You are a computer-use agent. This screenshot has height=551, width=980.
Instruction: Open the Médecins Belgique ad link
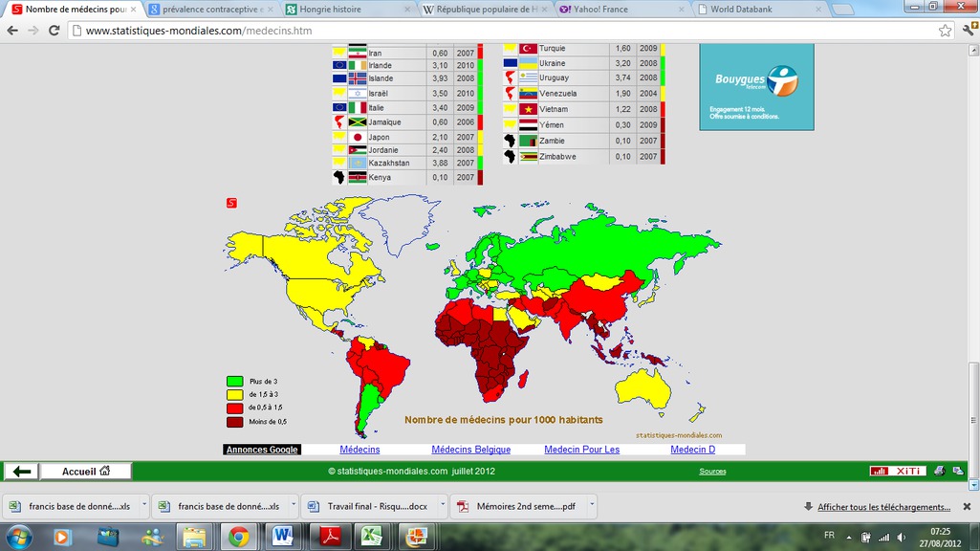point(470,449)
